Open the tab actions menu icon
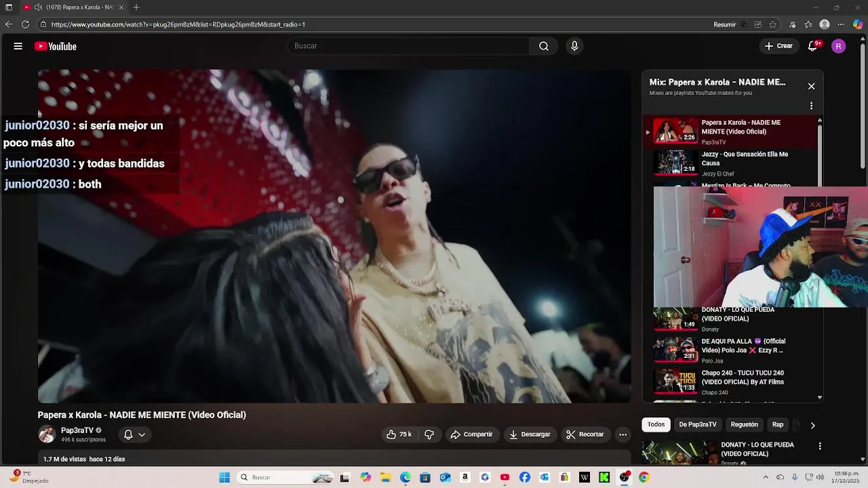The height and width of the screenshot is (488, 868). (9, 7)
